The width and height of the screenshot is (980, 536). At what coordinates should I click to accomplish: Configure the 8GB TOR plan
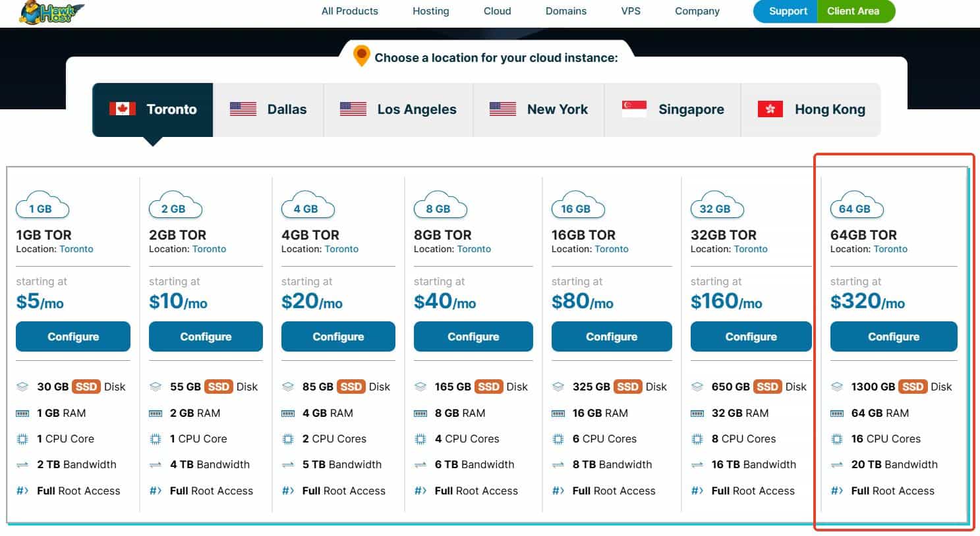point(473,336)
